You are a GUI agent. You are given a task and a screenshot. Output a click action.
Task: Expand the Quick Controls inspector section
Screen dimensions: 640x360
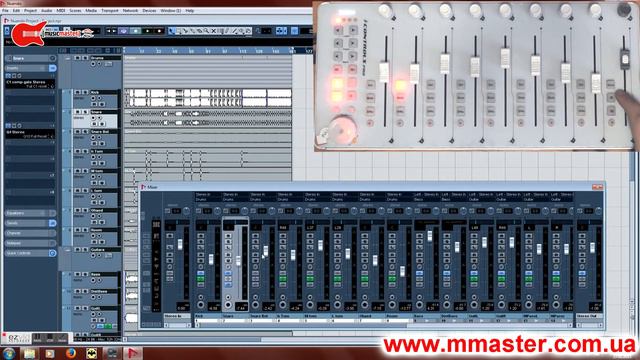pos(30,253)
